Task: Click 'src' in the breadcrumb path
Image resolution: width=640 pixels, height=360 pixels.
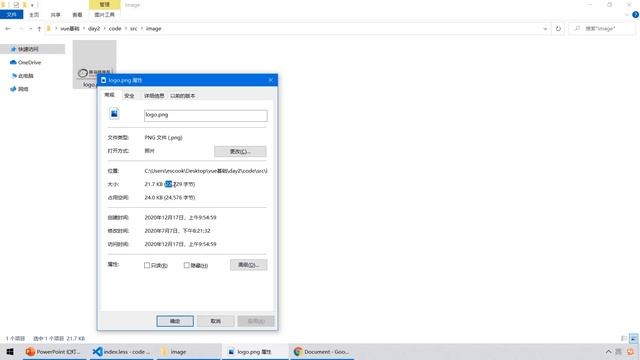Action: pyautogui.click(x=133, y=29)
